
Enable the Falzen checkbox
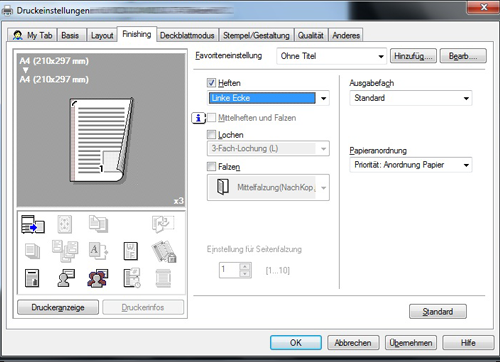click(211, 166)
